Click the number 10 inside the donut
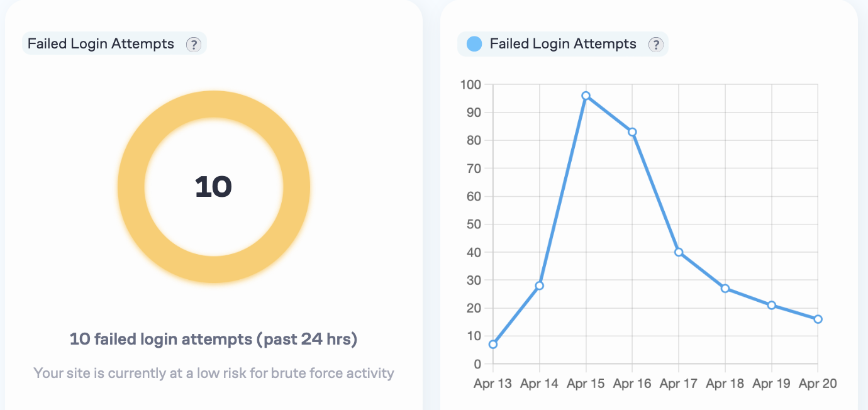Viewport: 868px width, 410px height. 213,187
